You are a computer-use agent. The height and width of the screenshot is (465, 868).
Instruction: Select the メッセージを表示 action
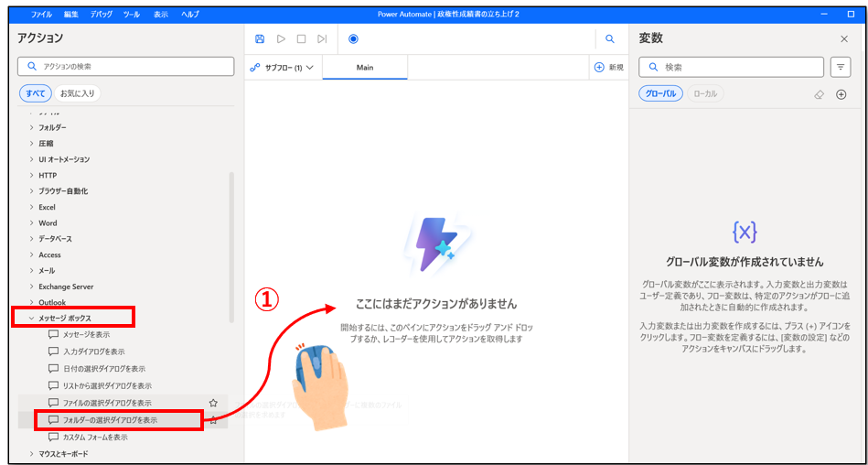click(86, 334)
